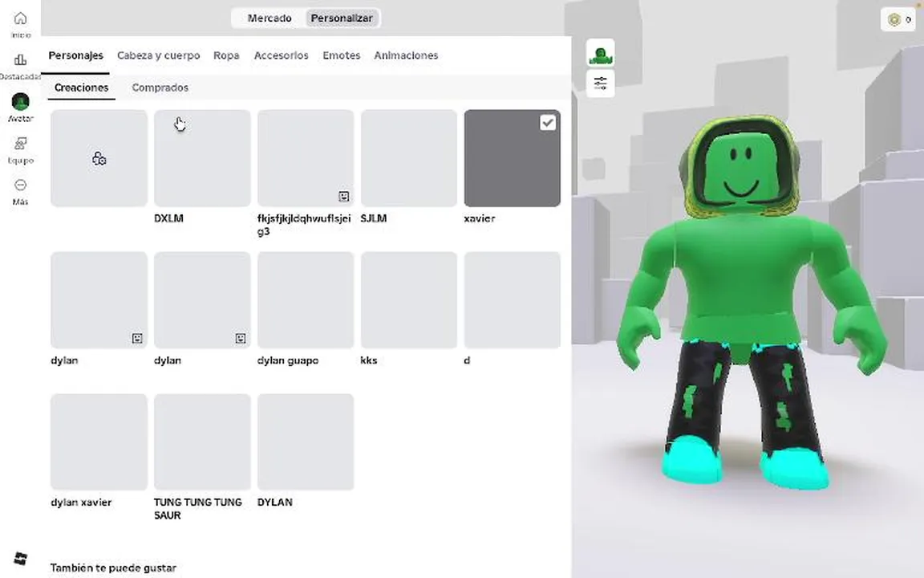Image resolution: width=924 pixels, height=578 pixels.
Task: Click the create new character tile icon
Action: coord(99,159)
